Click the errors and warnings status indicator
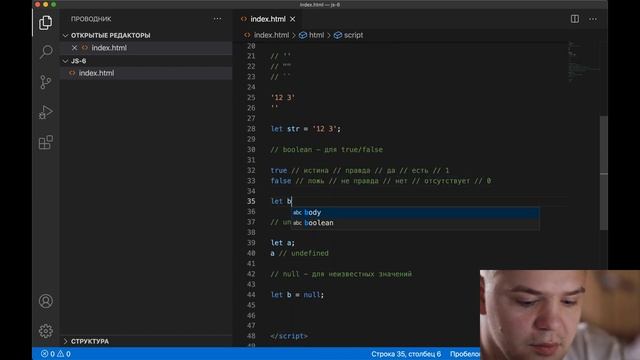The height and width of the screenshot is (360, 640). pos(56,354)
